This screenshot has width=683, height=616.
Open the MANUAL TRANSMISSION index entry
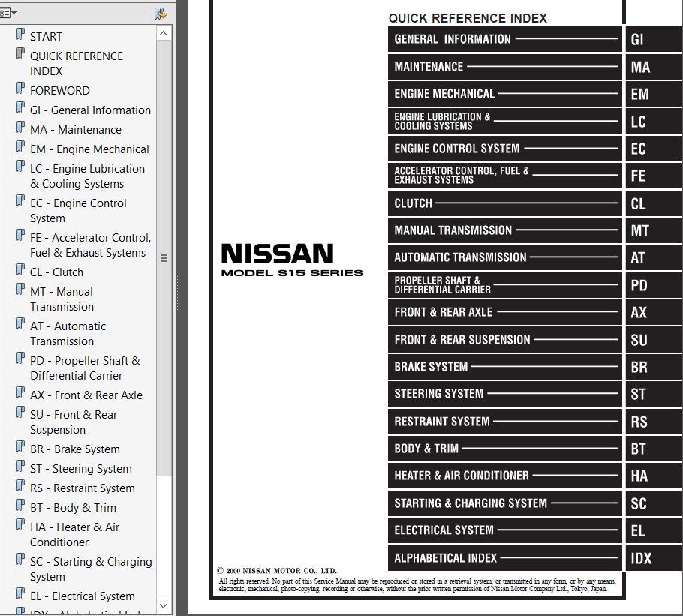505,231
